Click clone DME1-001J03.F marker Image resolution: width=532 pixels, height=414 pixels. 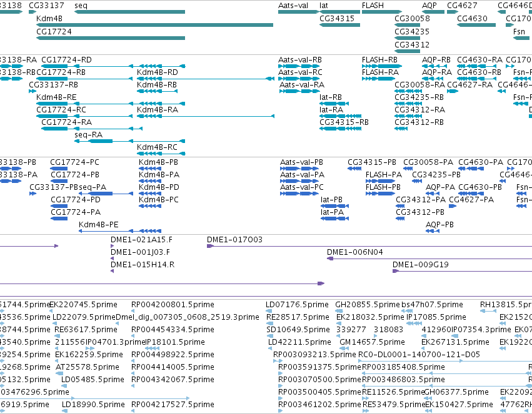(x=113, y=259)
